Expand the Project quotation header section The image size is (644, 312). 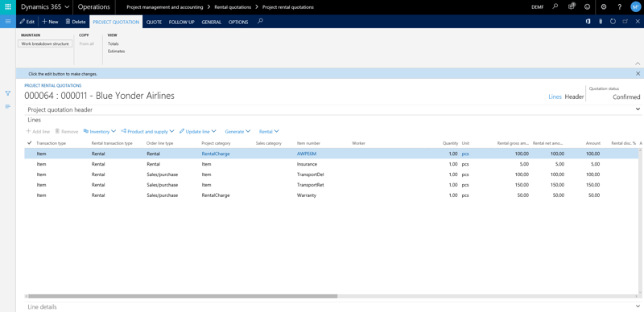point(332,109)
